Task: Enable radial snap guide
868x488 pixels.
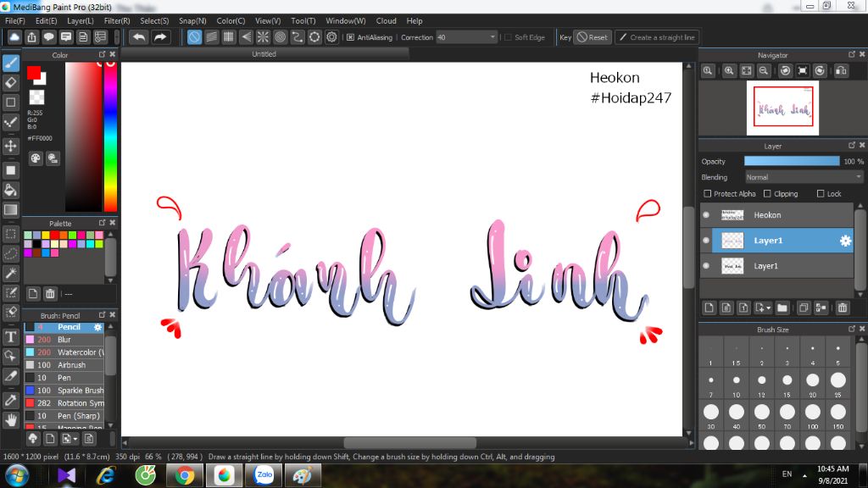Action: coord(263,37)
